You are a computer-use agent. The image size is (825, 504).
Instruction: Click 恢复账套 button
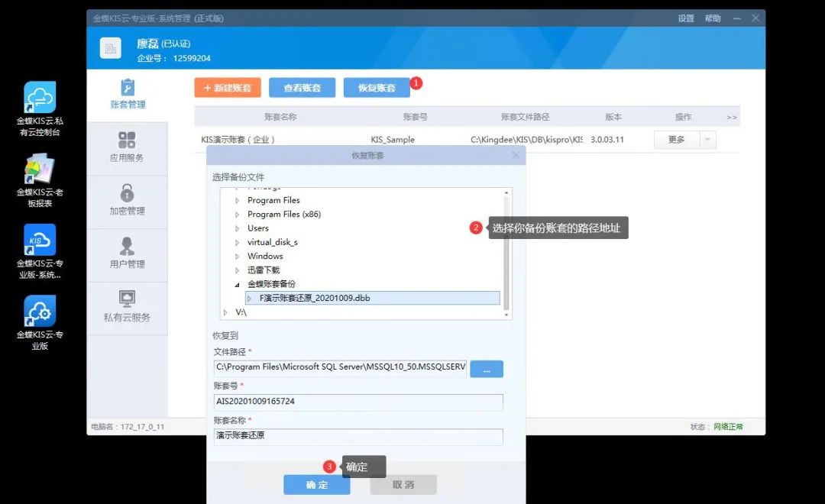(x=377, y=88)
